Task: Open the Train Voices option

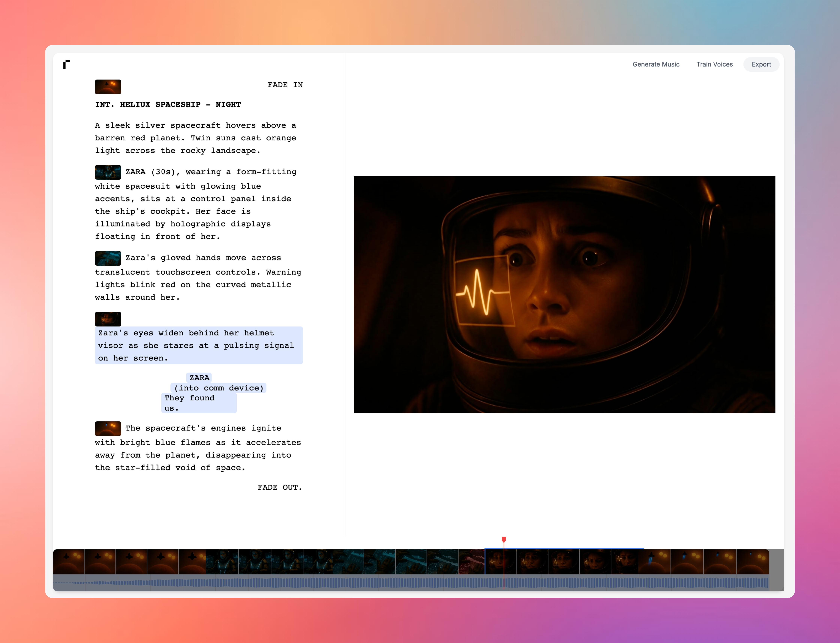Action: pos(714,64)
